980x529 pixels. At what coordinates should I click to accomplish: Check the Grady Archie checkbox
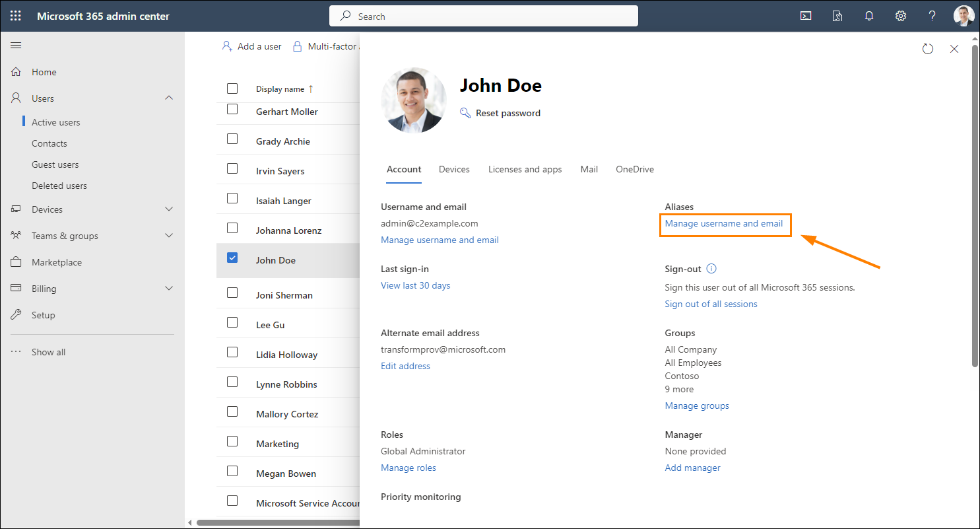coord(232,139)
